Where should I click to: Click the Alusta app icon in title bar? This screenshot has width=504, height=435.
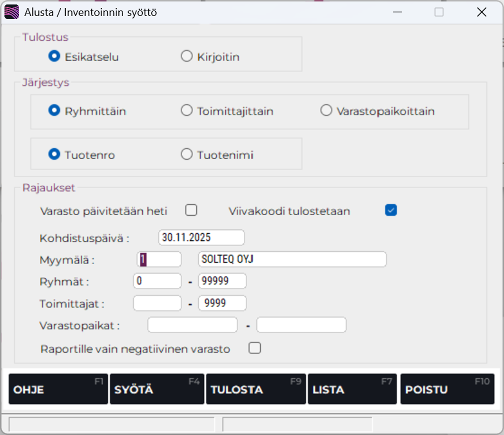[12, 12]
